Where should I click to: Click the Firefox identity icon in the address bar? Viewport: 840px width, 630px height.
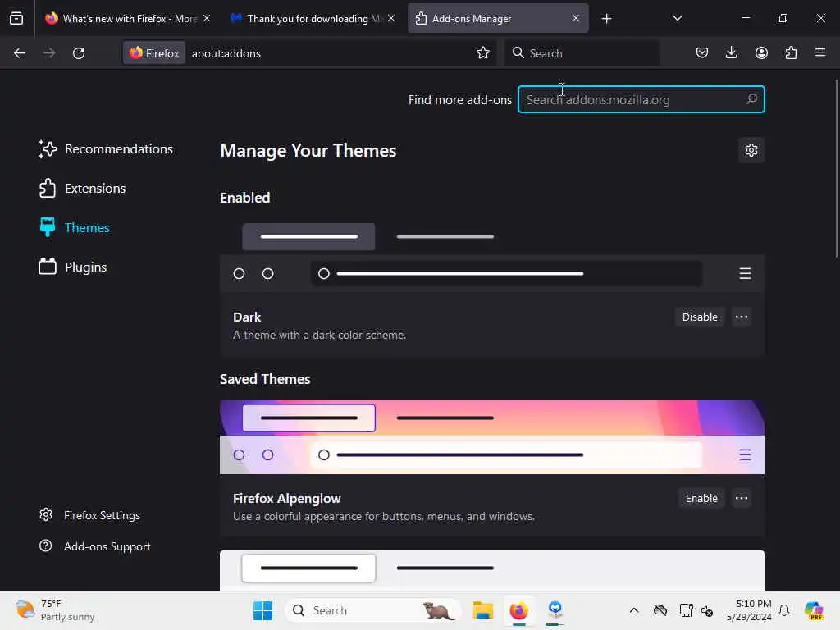(x=154, y=53)
